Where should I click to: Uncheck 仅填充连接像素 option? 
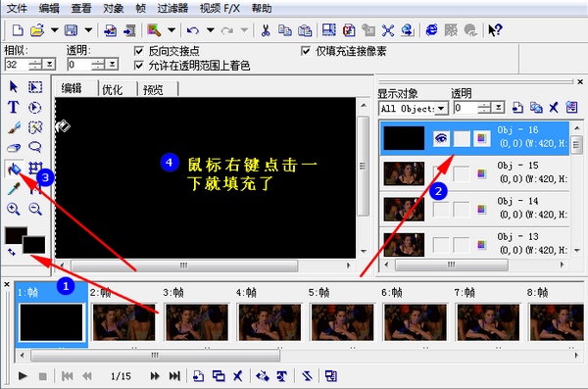coord(306,51)
